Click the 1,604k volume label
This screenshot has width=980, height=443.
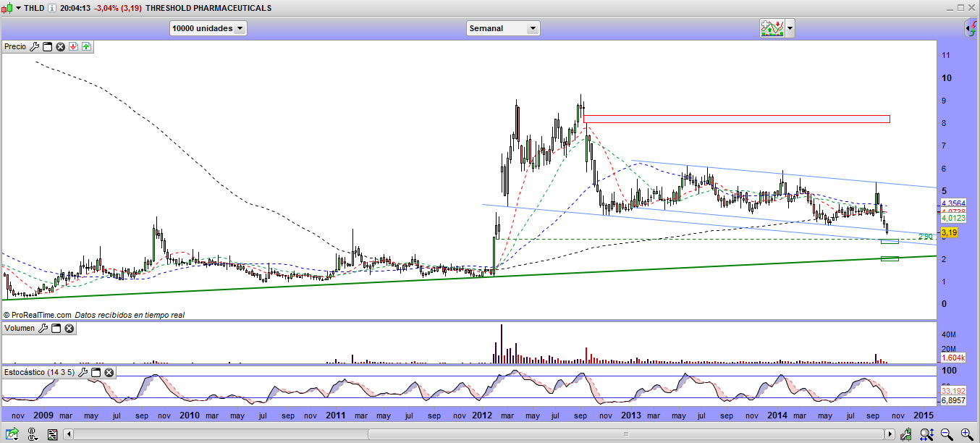pos(952,358)
